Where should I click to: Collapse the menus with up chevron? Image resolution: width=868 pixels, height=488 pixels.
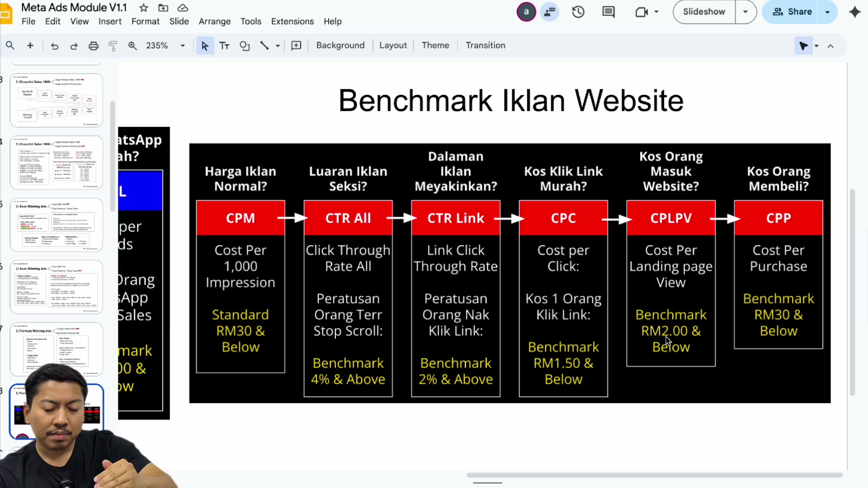pyautogui.click(x=830, y=46)
